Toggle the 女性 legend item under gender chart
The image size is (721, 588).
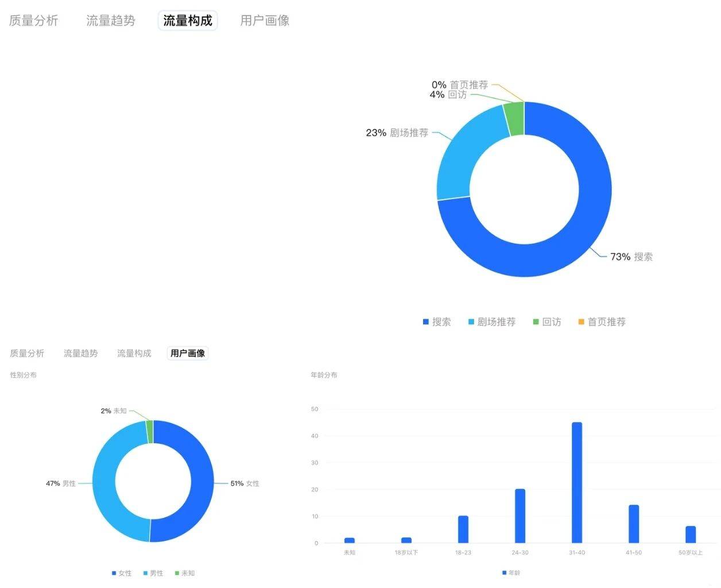(x=122, y=573)
